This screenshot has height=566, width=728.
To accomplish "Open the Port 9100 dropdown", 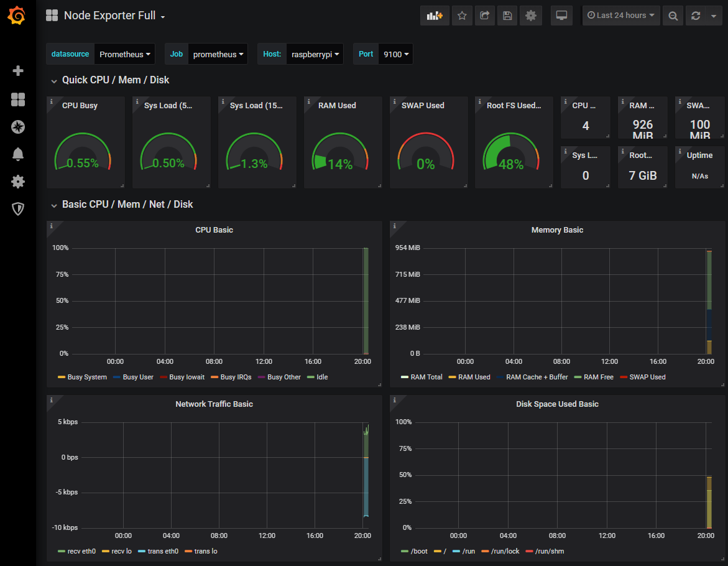I will point(396,53).
